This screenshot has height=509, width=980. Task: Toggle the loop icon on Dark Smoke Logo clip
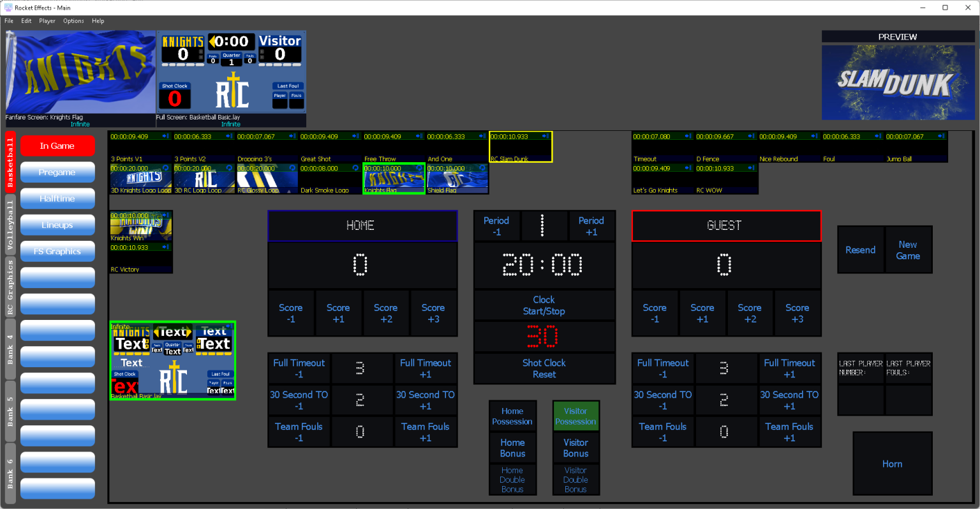coord(354,168)
